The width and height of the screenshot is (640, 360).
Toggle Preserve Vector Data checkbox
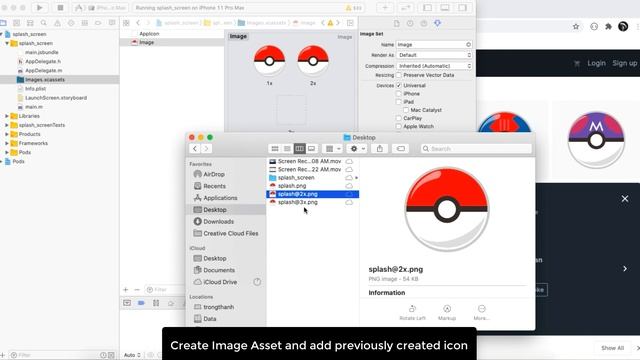pos(399,75)
